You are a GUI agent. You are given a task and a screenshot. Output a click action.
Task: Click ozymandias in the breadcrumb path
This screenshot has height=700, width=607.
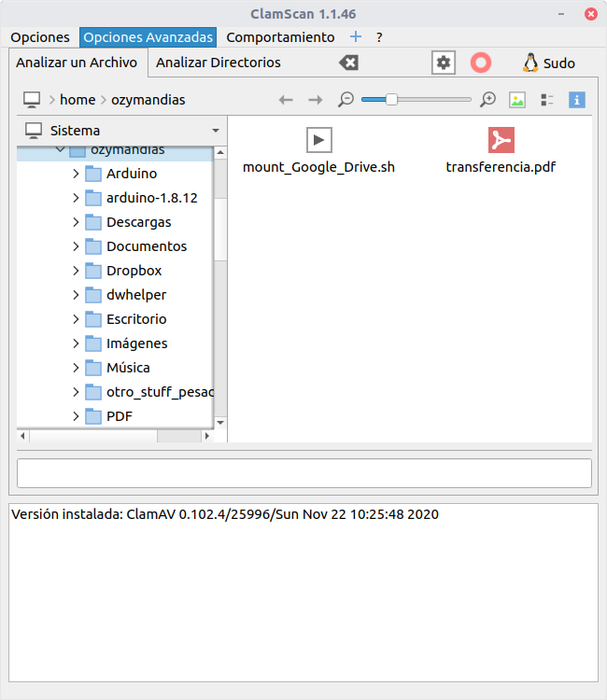coord(148,100)
